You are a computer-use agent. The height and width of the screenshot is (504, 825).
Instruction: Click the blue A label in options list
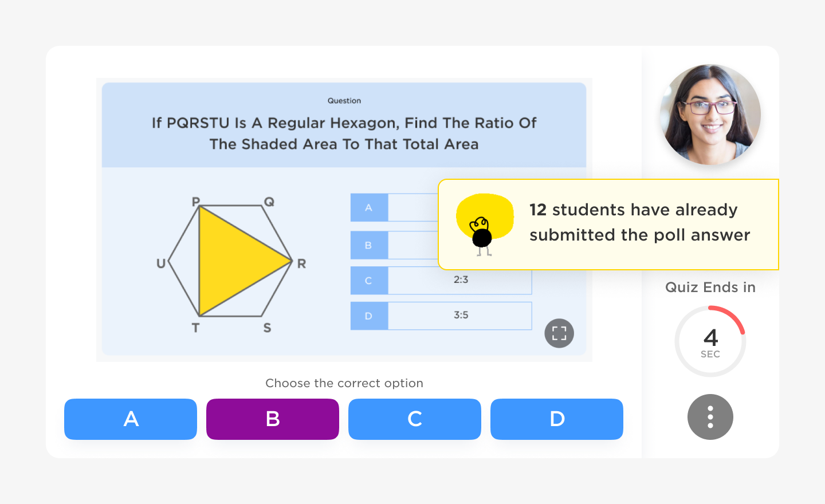tap(369, 207)
